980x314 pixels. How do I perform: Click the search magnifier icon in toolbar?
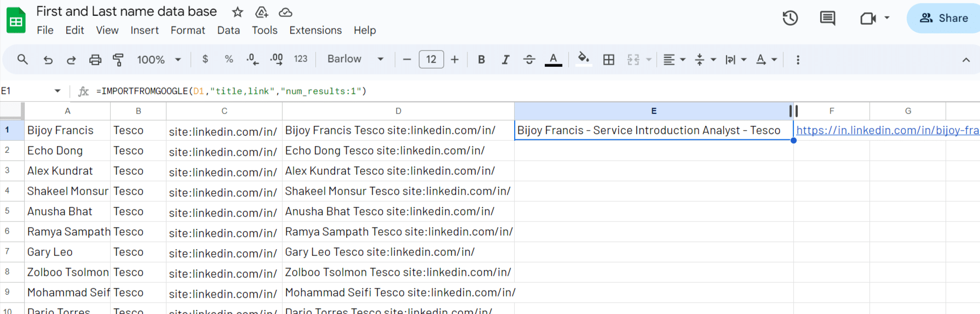coord(22,59)
